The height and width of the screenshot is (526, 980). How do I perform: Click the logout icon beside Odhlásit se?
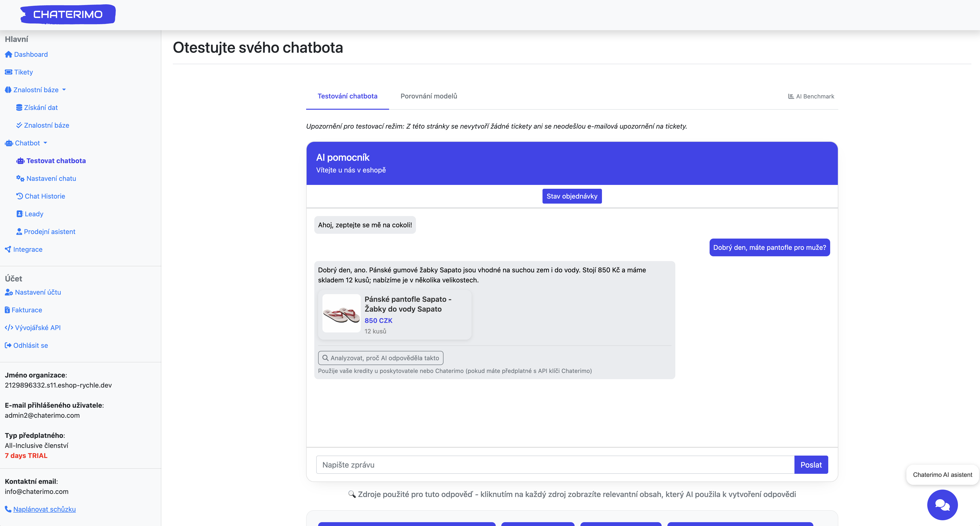[8, 345]
